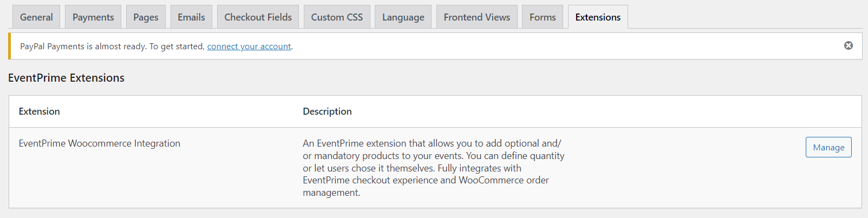868x218 pixels.
Task: Click the EventPrime Extensions heading
Action: pos(66,78)
